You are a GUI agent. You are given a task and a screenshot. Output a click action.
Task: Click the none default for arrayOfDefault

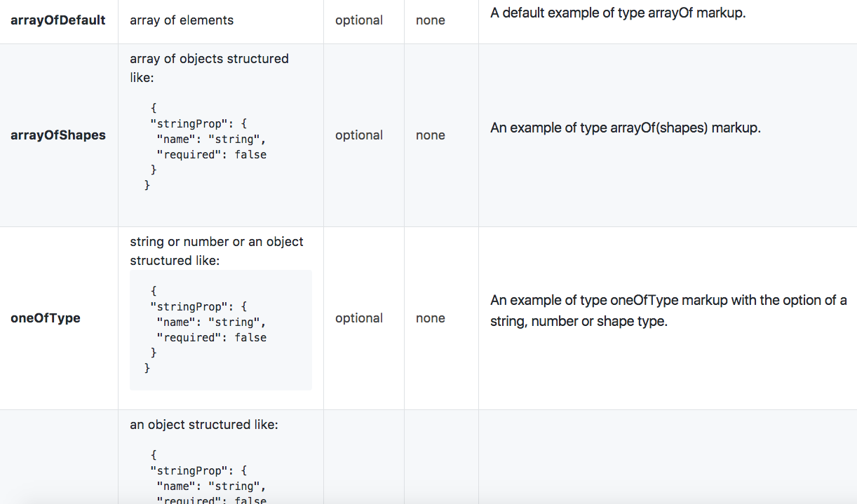431,20
